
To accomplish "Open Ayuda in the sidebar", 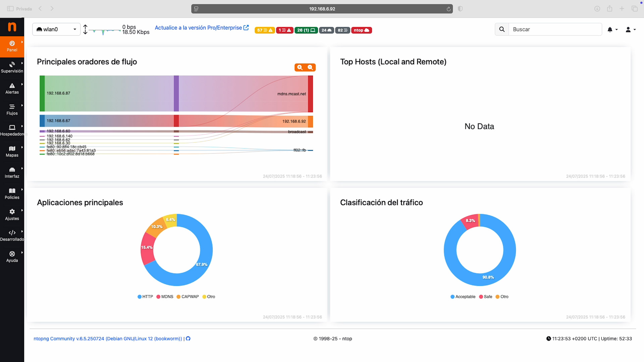I will (12, 257).
